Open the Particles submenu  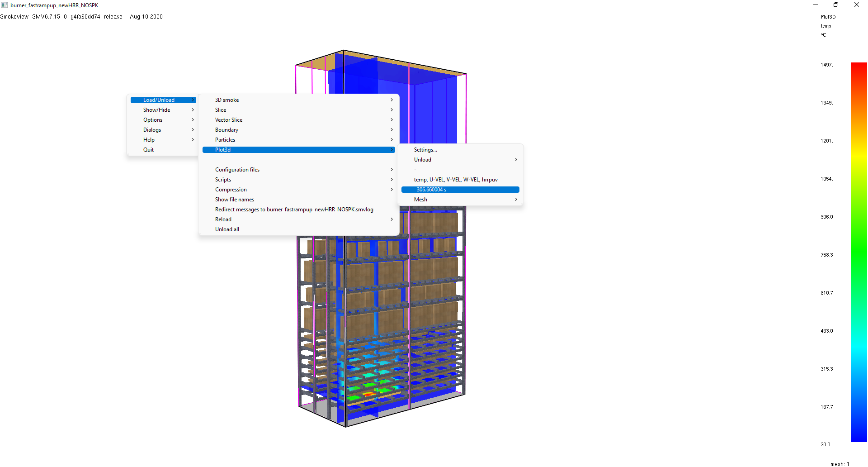pos(225,139)
